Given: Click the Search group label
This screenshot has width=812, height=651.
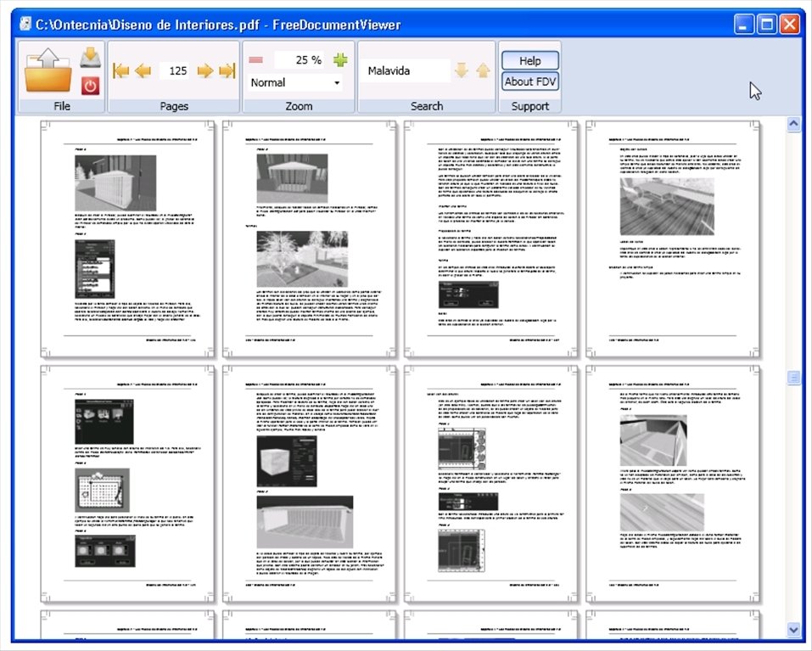Looking at the screenshot, I should click(427, 106).
